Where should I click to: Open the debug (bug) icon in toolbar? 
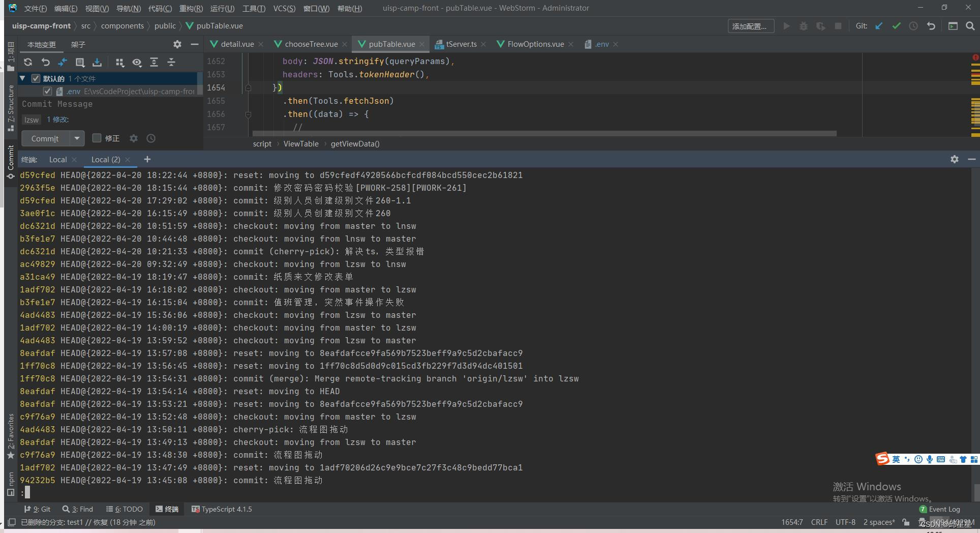[x=804, y=26]
